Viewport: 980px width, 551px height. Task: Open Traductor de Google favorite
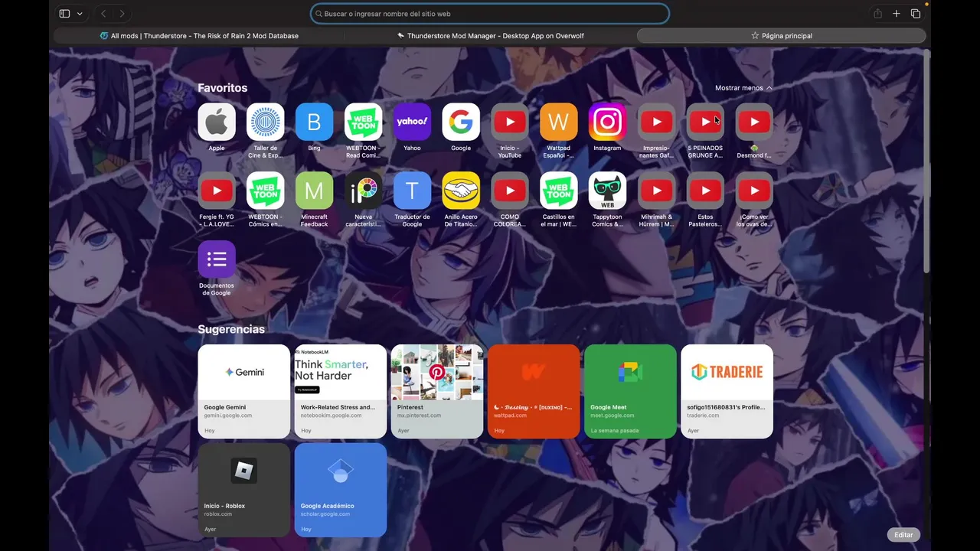coord(412,191)
